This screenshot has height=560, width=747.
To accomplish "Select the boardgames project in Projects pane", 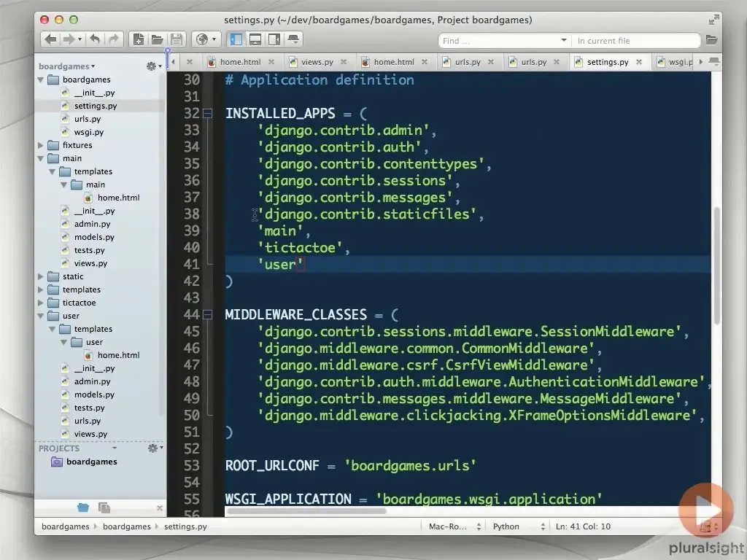I will pyautogui.click(x=91, y=462).
